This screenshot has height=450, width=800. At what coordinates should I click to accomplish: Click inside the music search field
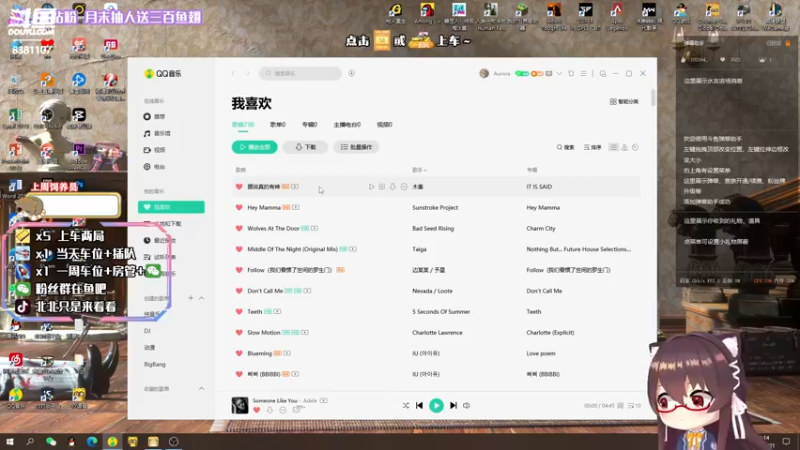pyautogui.click(x=301, y=73)
